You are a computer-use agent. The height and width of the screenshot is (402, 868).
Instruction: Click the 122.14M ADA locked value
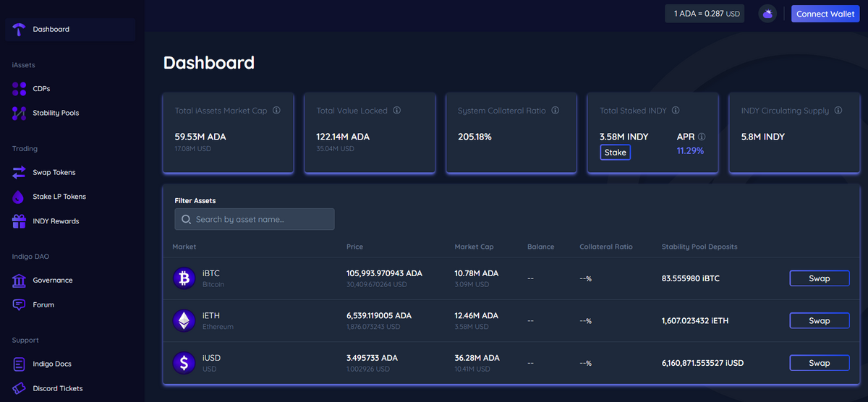343,137
